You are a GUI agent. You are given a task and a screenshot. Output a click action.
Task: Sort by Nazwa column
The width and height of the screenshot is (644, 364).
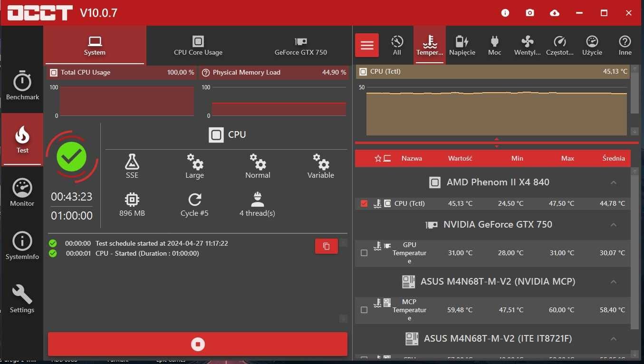point(412,158)
